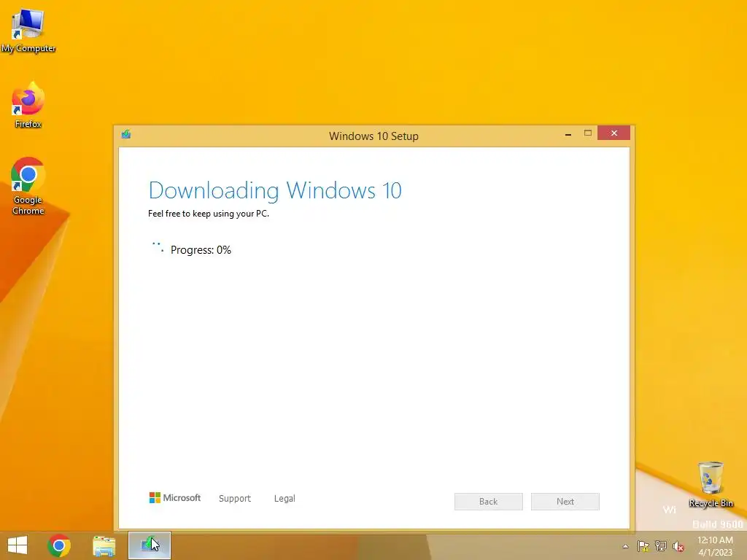Open the Legal link
Image resolution: width=747 pixels, height=560 pixels.
[x=285, y=499]
